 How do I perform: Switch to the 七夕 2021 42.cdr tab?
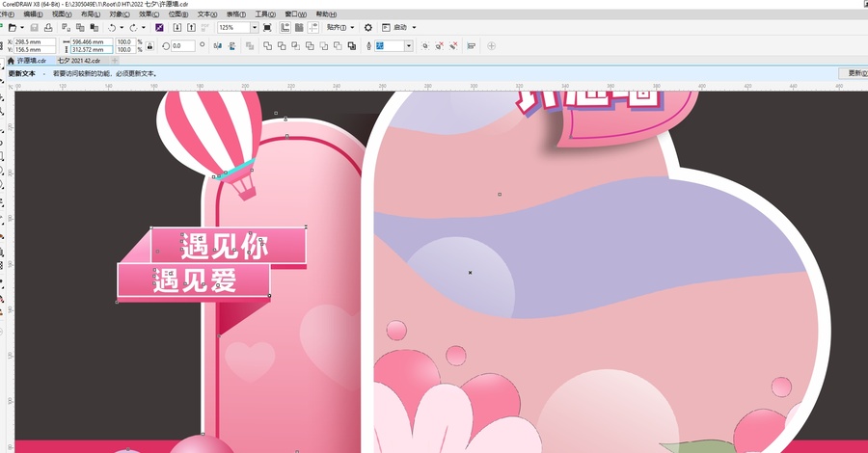pos(79,61)
